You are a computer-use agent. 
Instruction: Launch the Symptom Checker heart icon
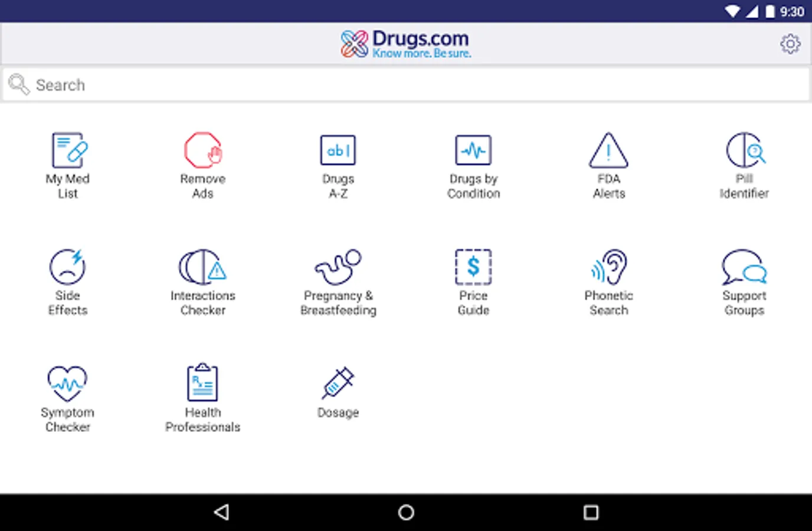tap(68, 383)
